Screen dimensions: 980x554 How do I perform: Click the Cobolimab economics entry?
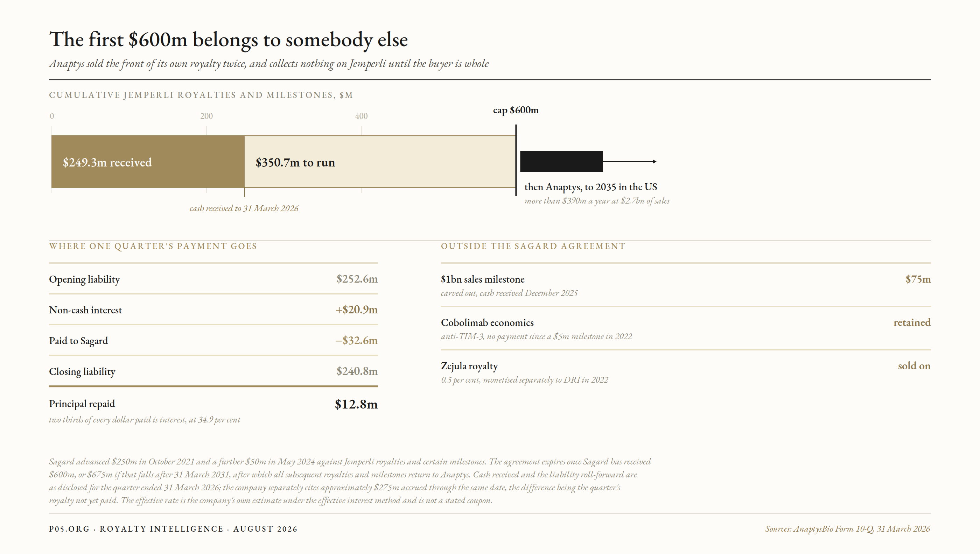(686, 328)
